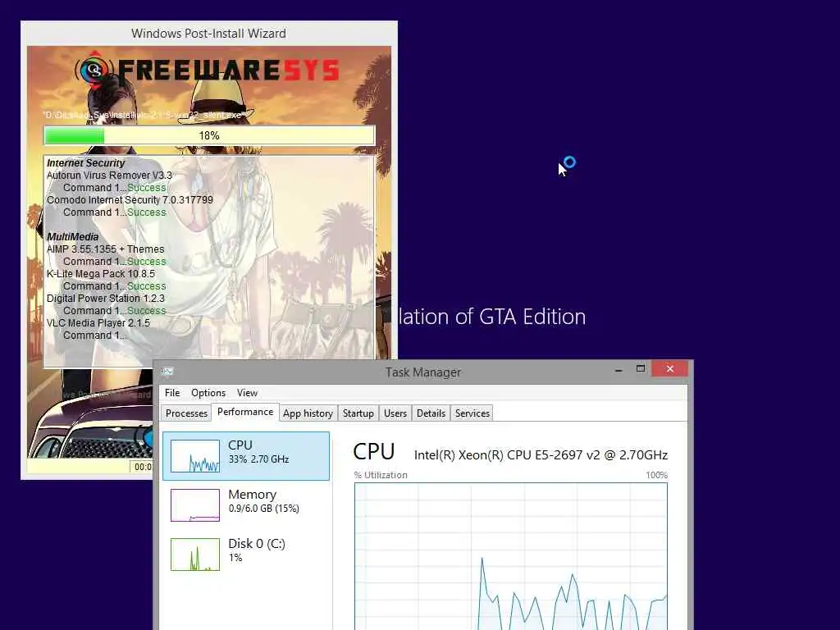Click the % Utilization label
This screenshot has height=630, width=840.
pyautogui.click(x=381, y=475)
